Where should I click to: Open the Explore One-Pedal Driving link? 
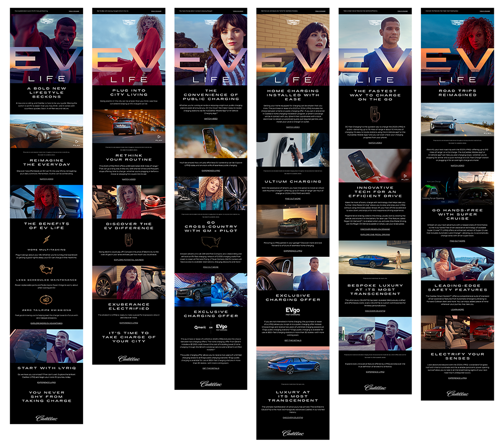(375, 235)
